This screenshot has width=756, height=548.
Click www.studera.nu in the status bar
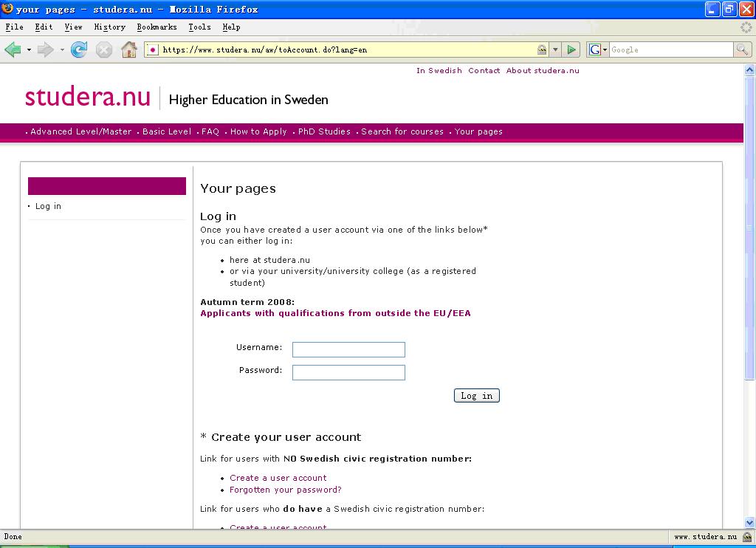point(705,536)
